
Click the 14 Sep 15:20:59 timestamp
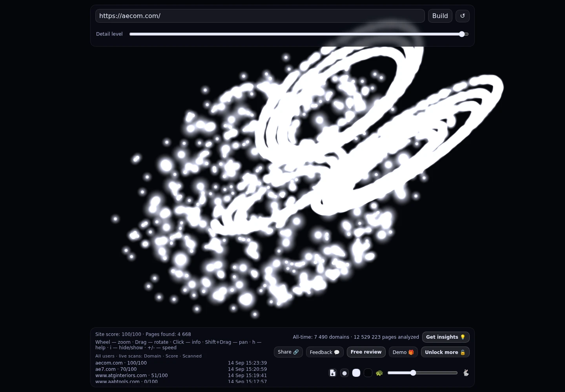[x=247, y=369]
